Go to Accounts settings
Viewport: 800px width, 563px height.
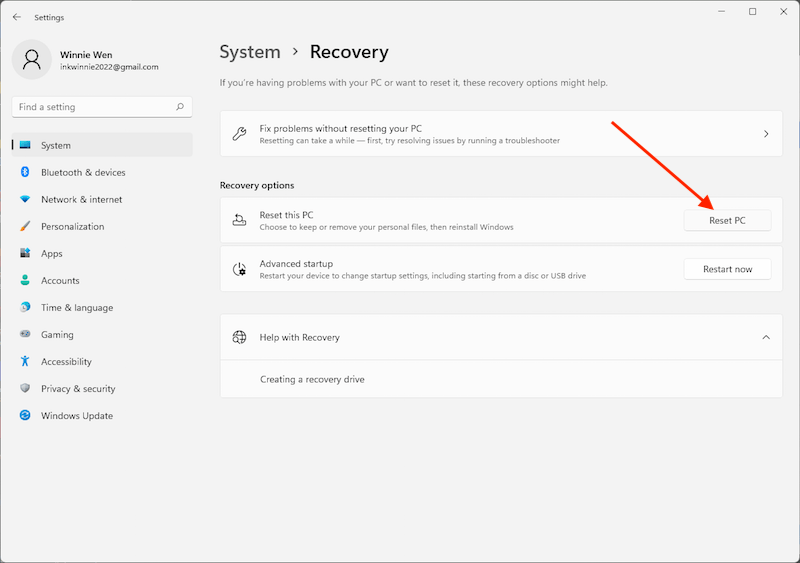pos(60,281)
